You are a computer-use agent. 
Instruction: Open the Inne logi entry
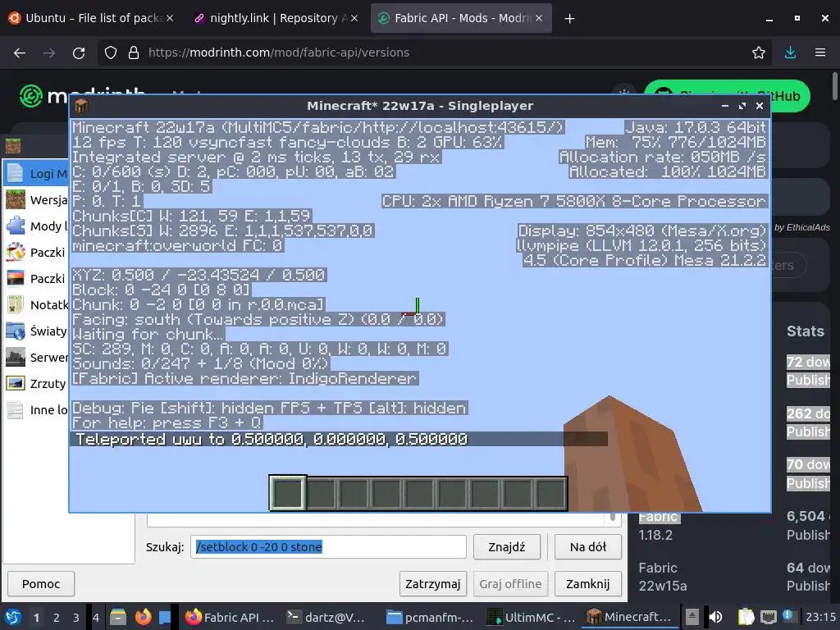click(36, 410)
